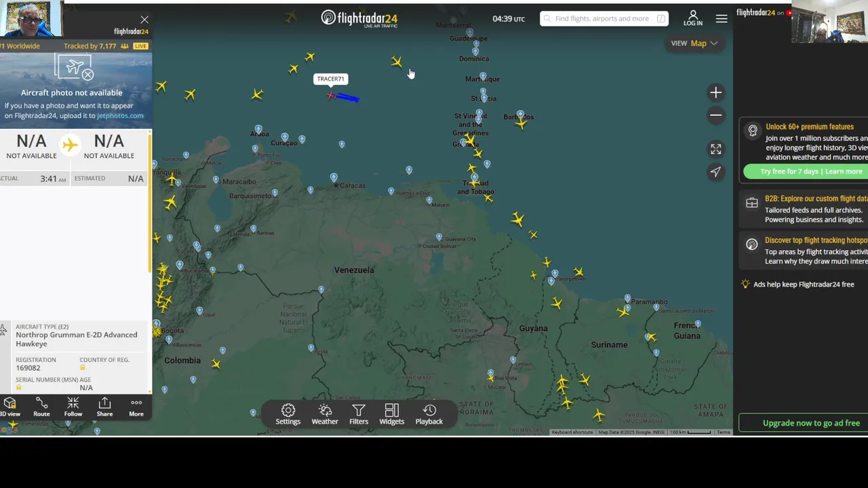
Task: Switch to 3D view
Action: 10,407
